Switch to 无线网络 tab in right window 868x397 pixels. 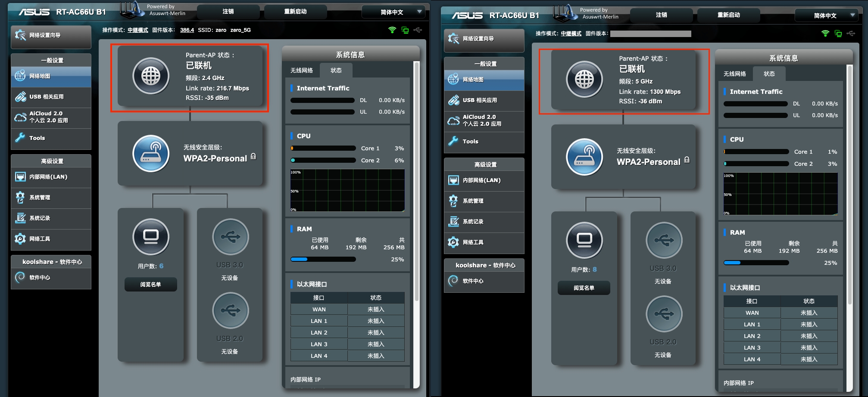coord(735,74)
